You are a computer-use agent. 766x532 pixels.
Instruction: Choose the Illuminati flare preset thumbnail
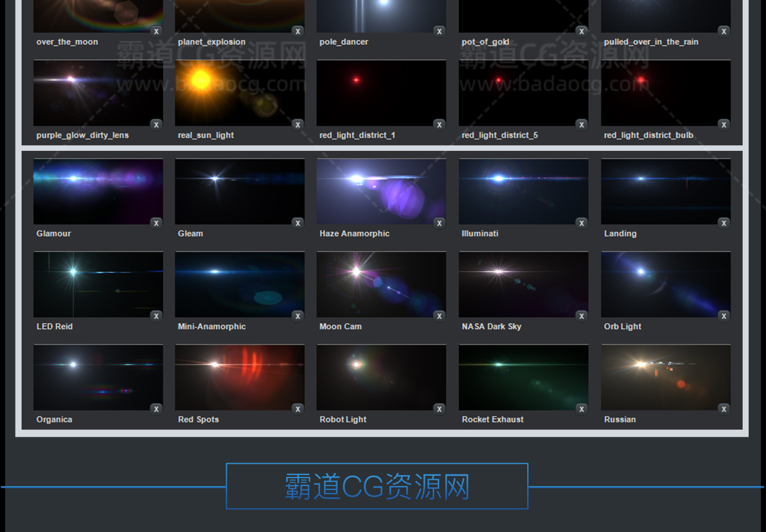523,191
